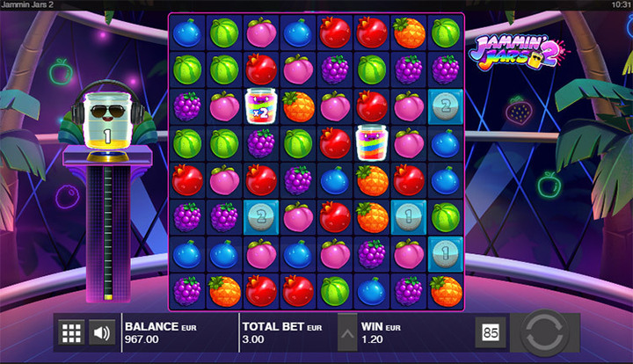This screenshot has height=364, width=633.
Task: Click the level meter on the pillar
Action: (108, 233)
